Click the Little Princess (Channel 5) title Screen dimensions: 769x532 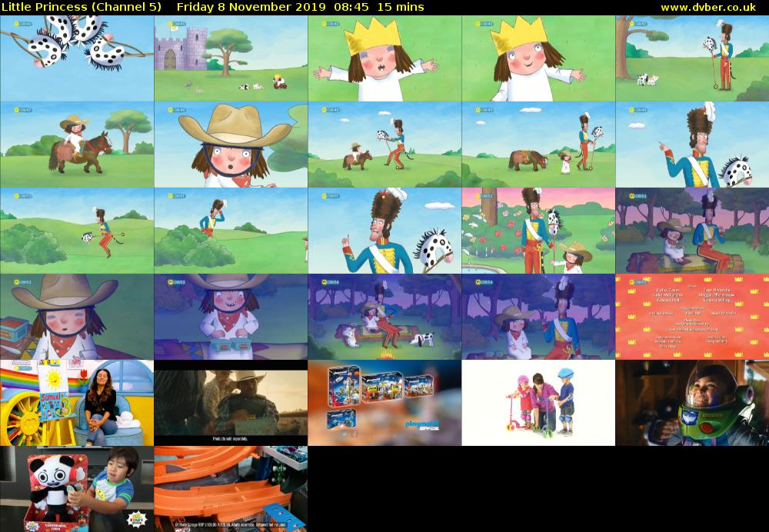click(82, 7)
